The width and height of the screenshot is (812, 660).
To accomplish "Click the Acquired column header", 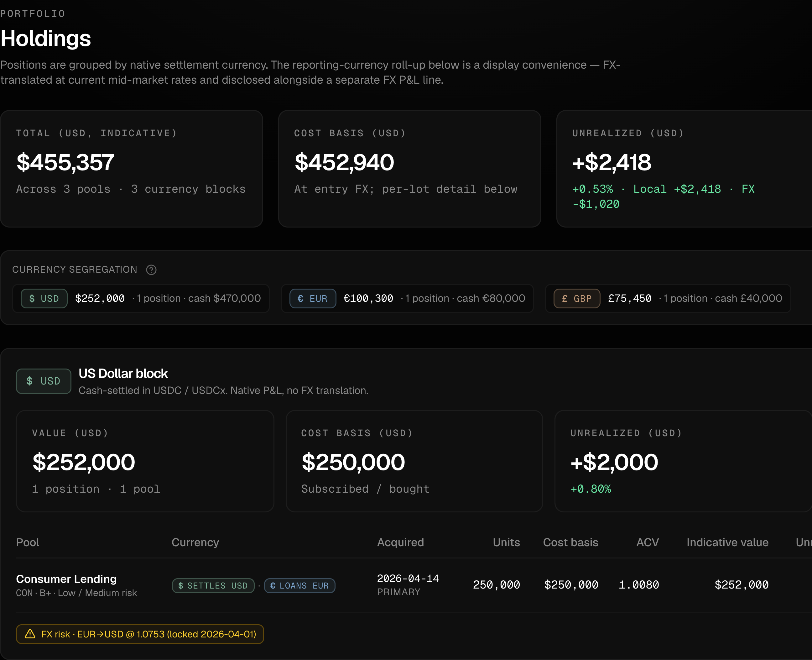I will point(400,542).
